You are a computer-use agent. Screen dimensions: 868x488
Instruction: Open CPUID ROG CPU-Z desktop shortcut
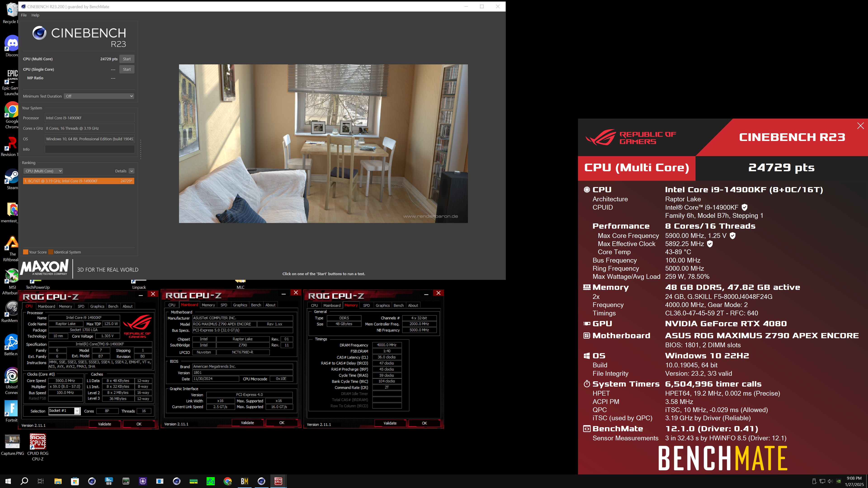click(x=38, y=447)
